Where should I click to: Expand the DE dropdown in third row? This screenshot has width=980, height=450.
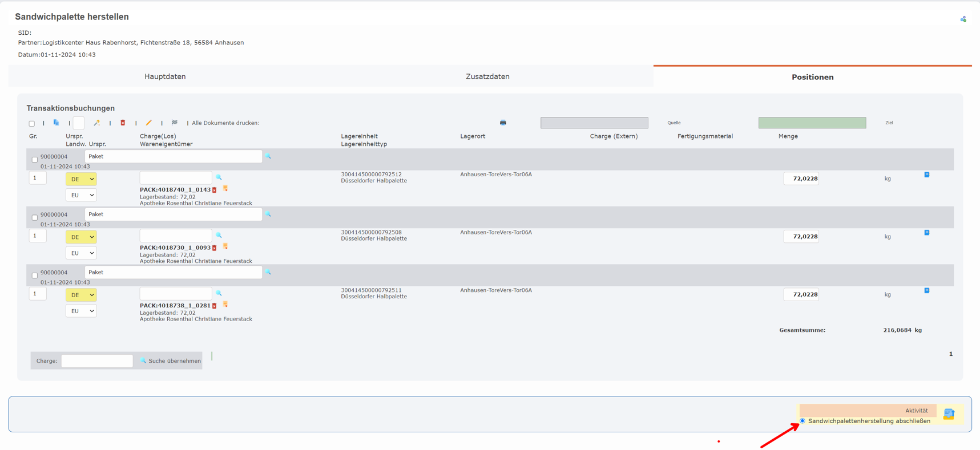[81, 295]
